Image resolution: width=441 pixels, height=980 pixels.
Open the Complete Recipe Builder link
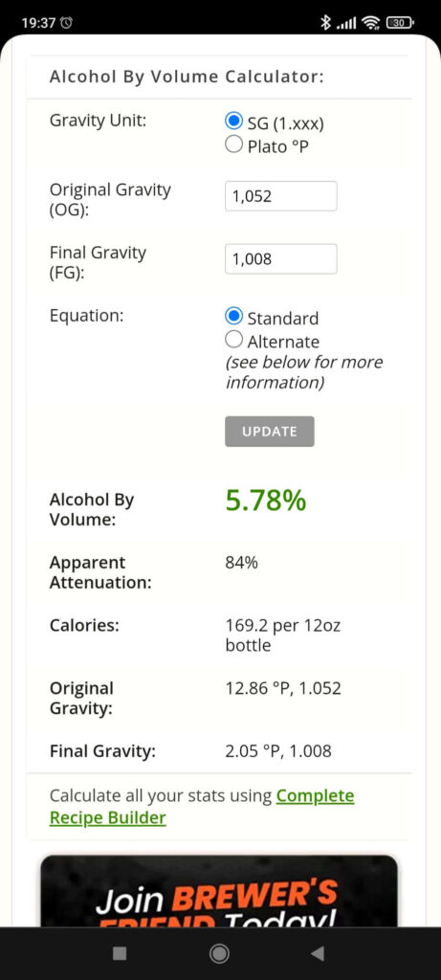pyautogui.click(x=202, y=806)
